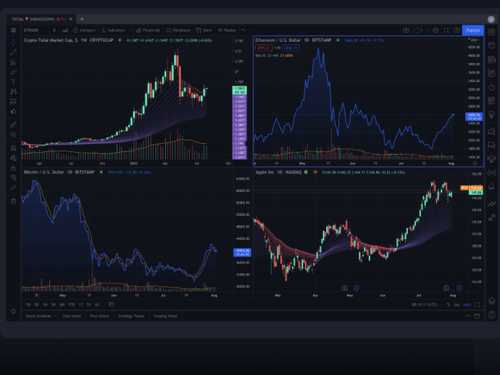Open the chart layout grid selector
Screen dimensions: 500x375
[406, 30]
